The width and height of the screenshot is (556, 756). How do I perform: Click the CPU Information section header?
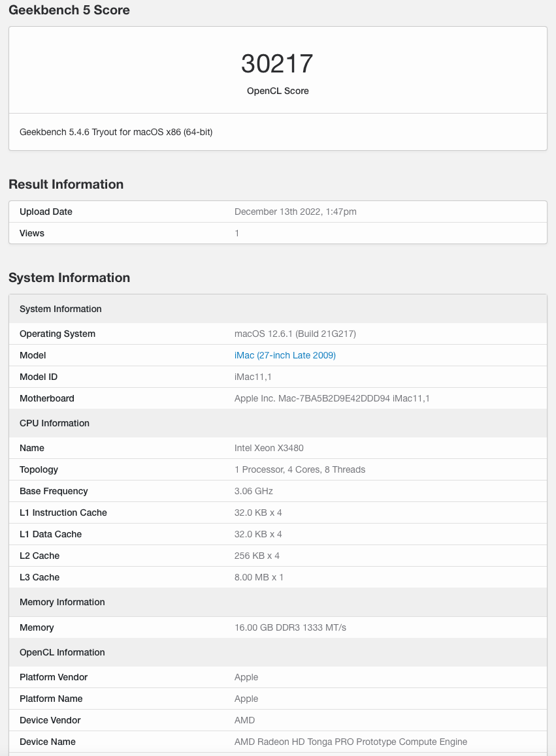278,423
